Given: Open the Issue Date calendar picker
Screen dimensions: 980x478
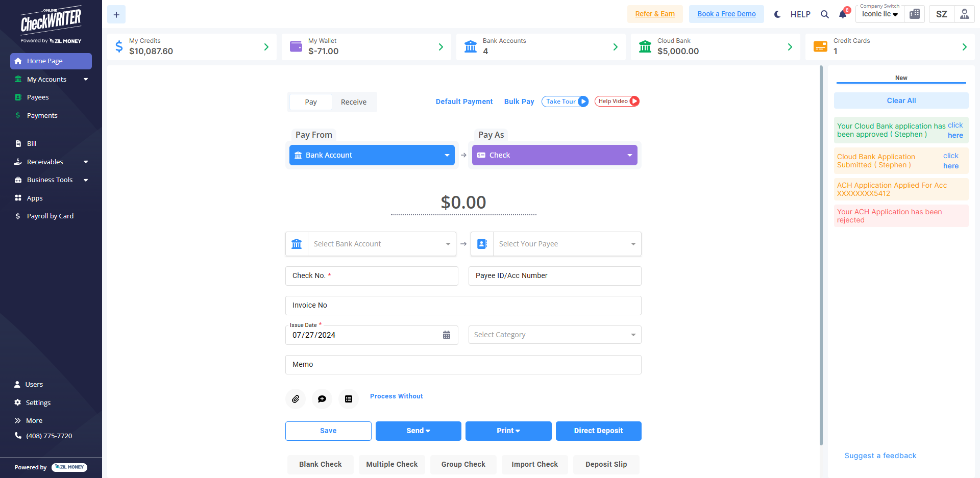Looking at the screenshot, I should point(447,335).
